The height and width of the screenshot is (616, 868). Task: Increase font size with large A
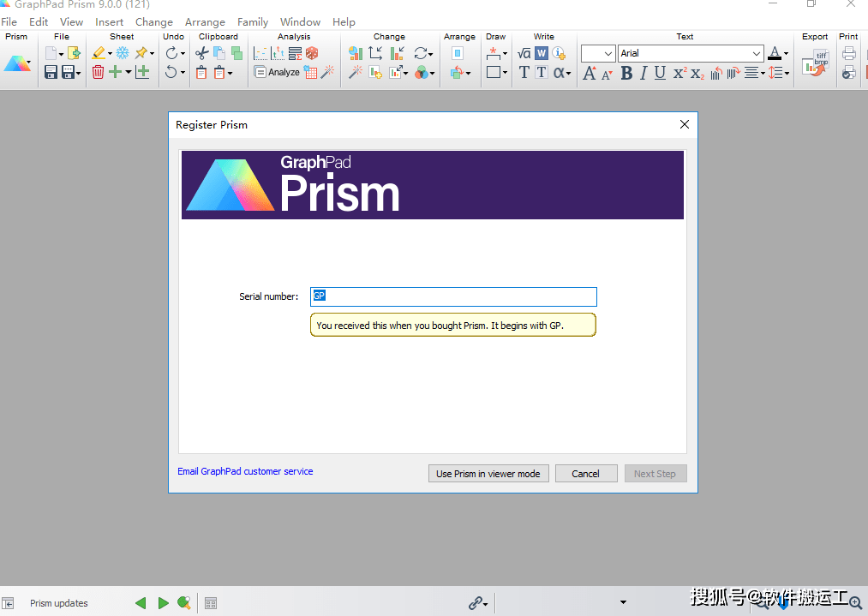pyautogui.click(x=590, y=73)
